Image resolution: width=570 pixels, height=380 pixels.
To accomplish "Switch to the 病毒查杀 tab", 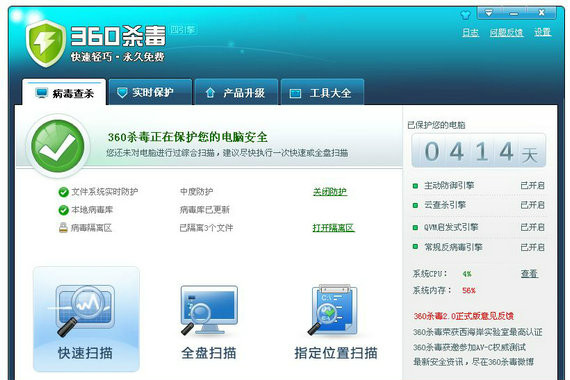I will point(64,93).
